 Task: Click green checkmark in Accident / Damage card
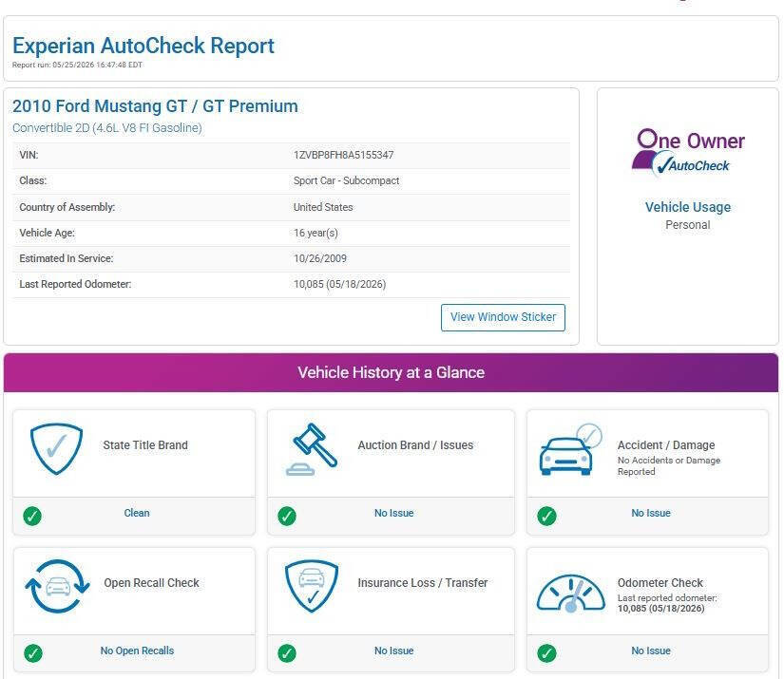(546, 516)
